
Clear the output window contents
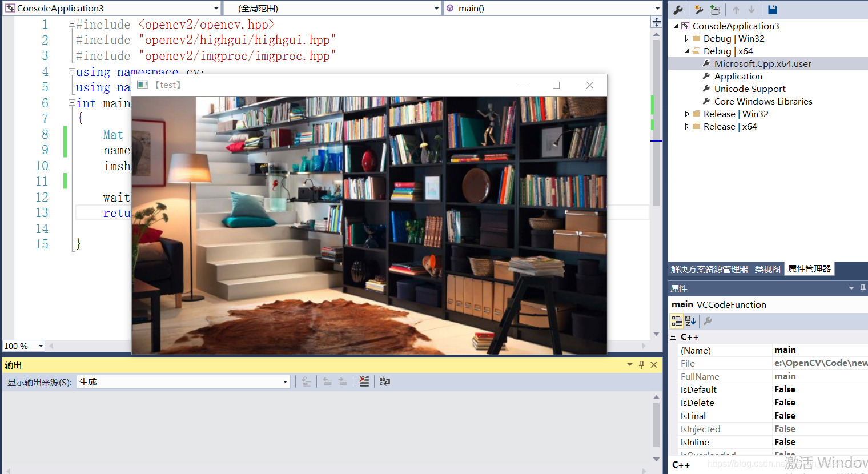pos(364,381)
